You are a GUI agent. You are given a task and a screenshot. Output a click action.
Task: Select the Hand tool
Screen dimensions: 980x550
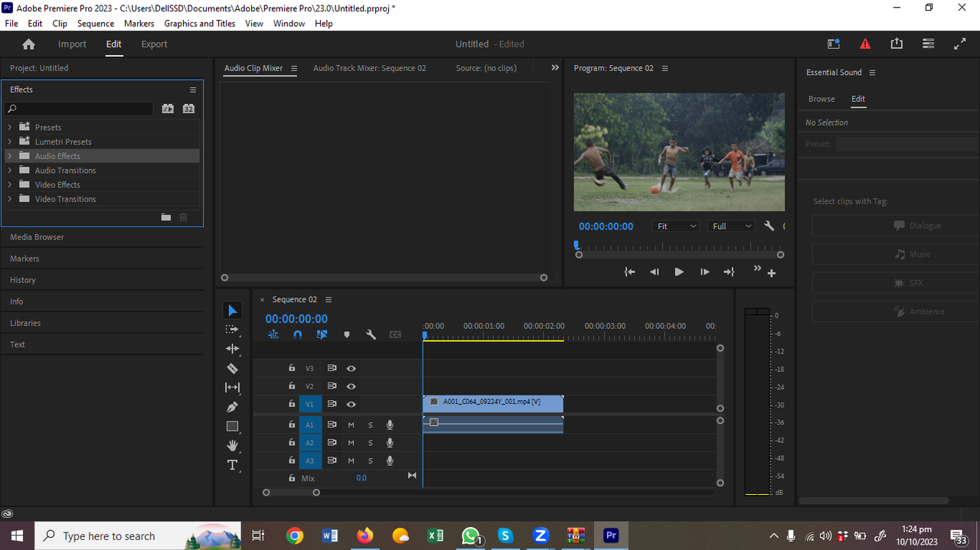pyautogui.click(x=233, y=446)
